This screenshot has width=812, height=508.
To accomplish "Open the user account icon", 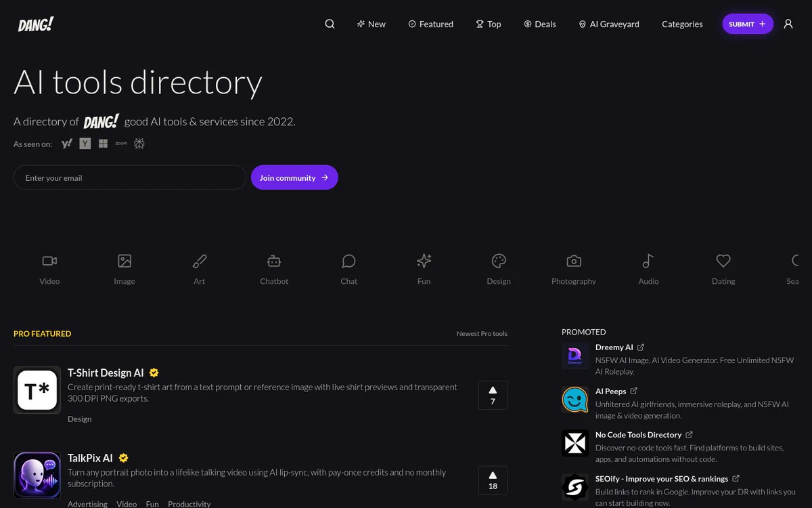I will 788,24.
